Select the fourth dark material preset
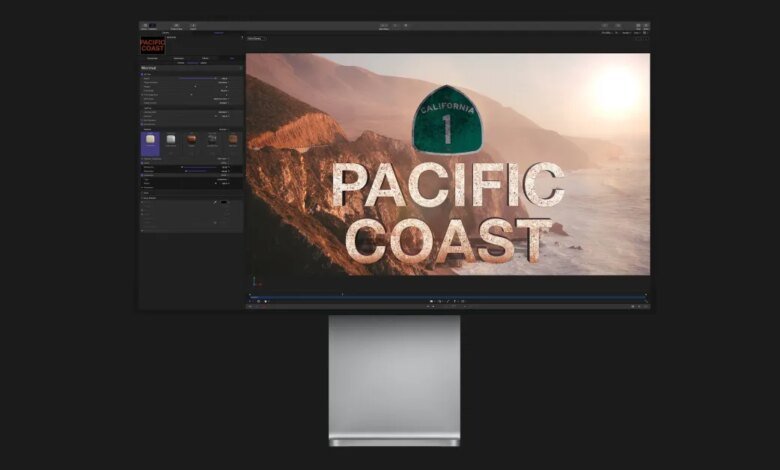The image size is (780, 470). pos(212,141)
